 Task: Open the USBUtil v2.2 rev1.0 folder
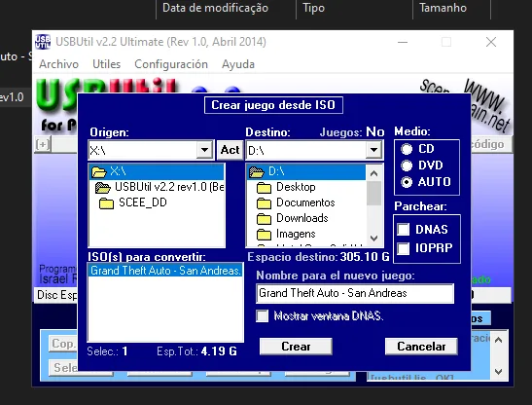pos(160,187)
